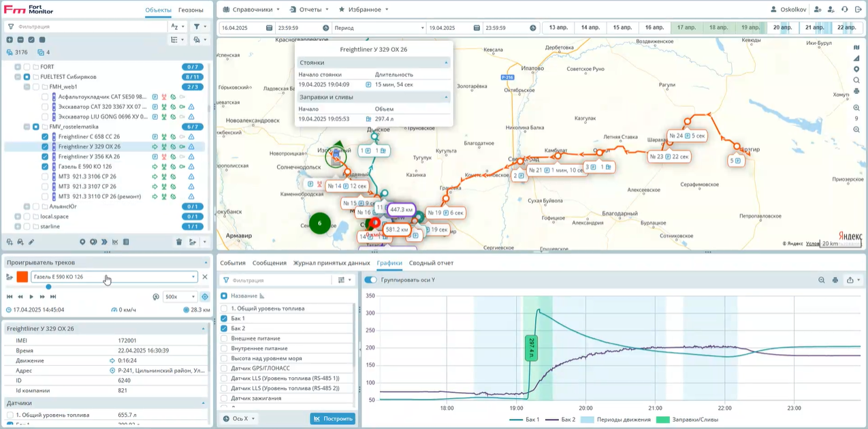The width and height of the screenshot is (868, 429).
Task: Click the delete trash icon in the objects panel
Action: 179,242
